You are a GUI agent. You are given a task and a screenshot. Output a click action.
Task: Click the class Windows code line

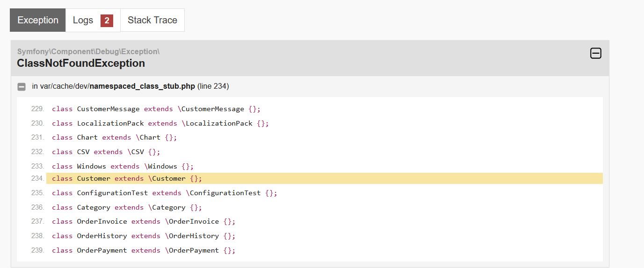123,166
